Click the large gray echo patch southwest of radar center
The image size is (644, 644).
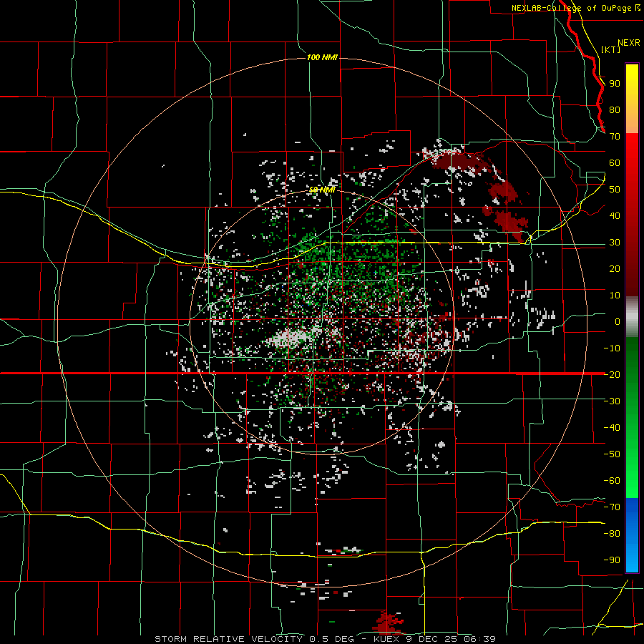pyautogui.click(x=288, y=338)
